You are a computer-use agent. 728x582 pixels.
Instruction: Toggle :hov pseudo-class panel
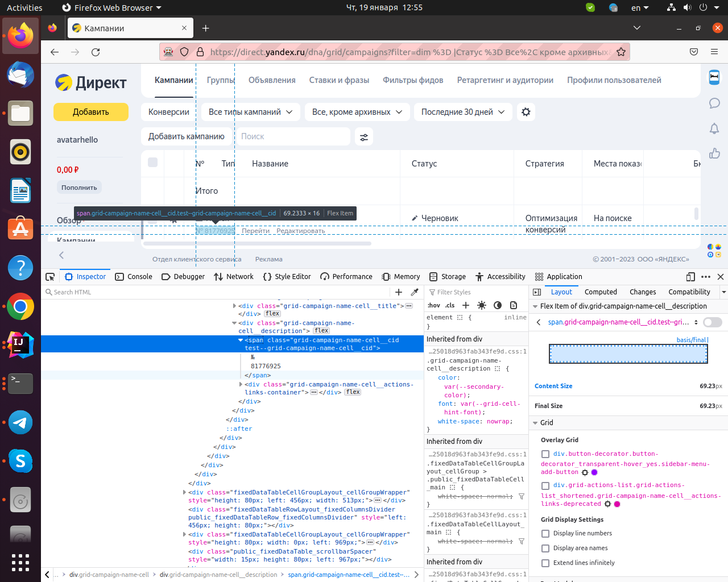pos(434,305)
